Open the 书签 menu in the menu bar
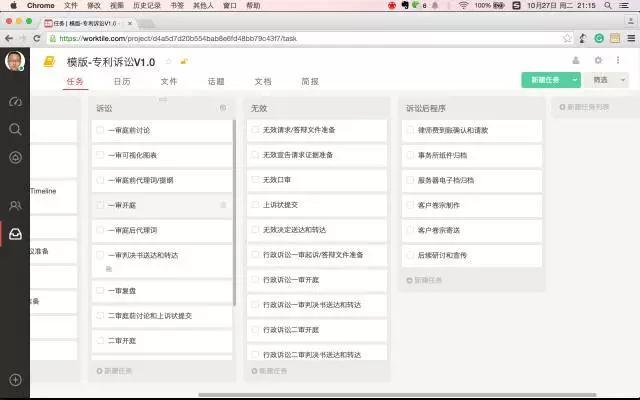640x400 pixels. point(177,6)
